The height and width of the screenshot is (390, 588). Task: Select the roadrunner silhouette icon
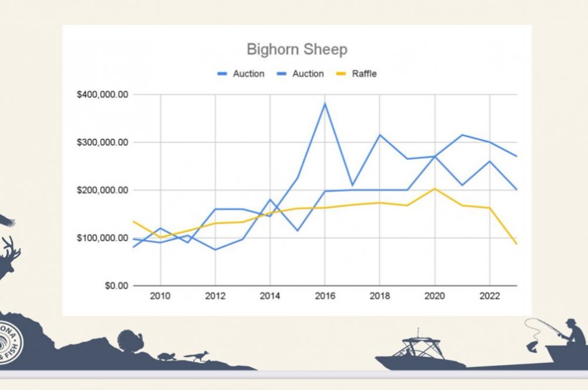pyautogui.click(x=196, y=356)
